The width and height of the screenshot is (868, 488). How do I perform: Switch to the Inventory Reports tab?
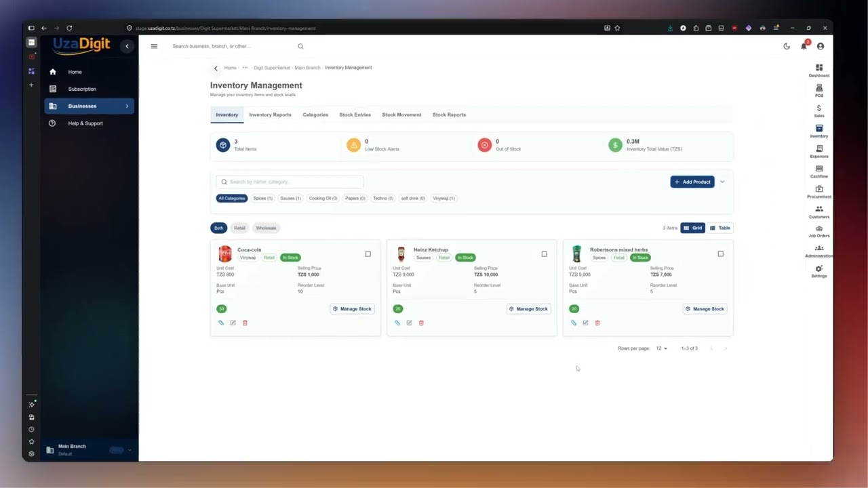click(270, 115)
